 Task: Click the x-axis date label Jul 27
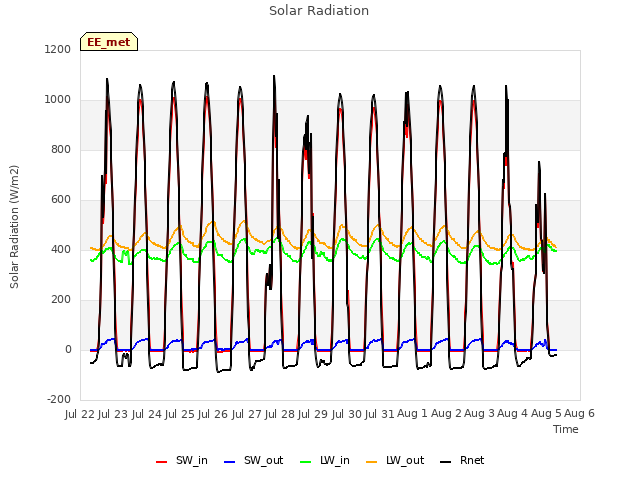[x=246, y=414]
